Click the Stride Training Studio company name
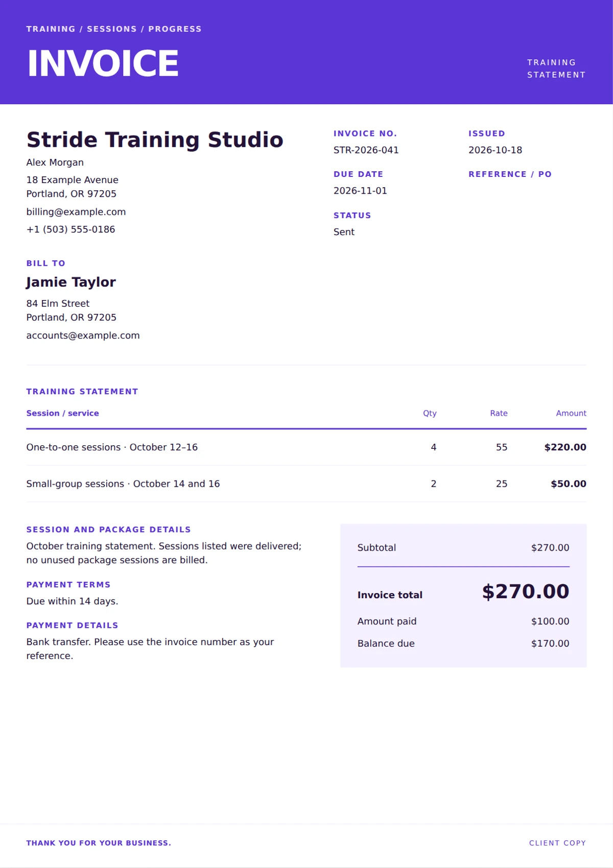This screenshot has height=868, width=613. tap(155, 140)
